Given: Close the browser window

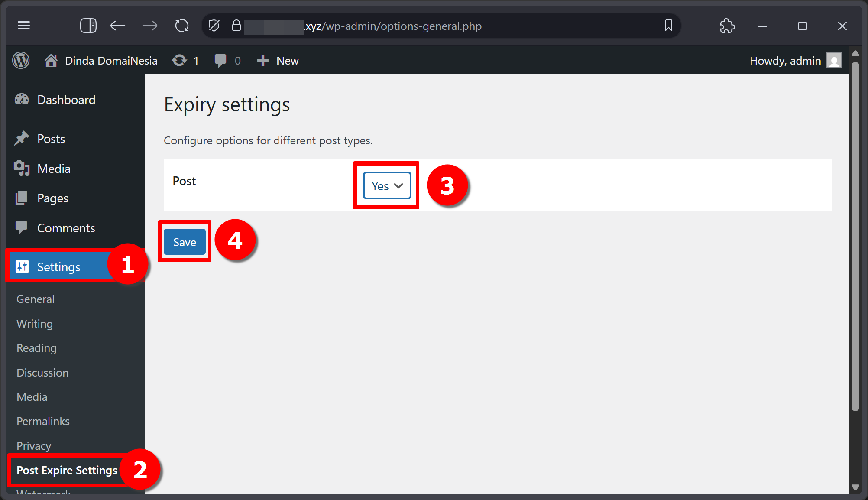Looking at the screenshot, I should point(842,26).
